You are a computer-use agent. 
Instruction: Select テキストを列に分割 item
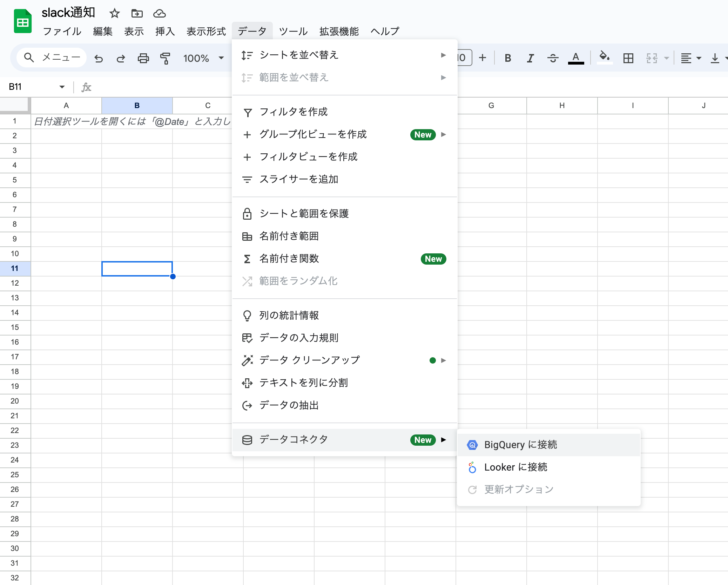(344, 383)
